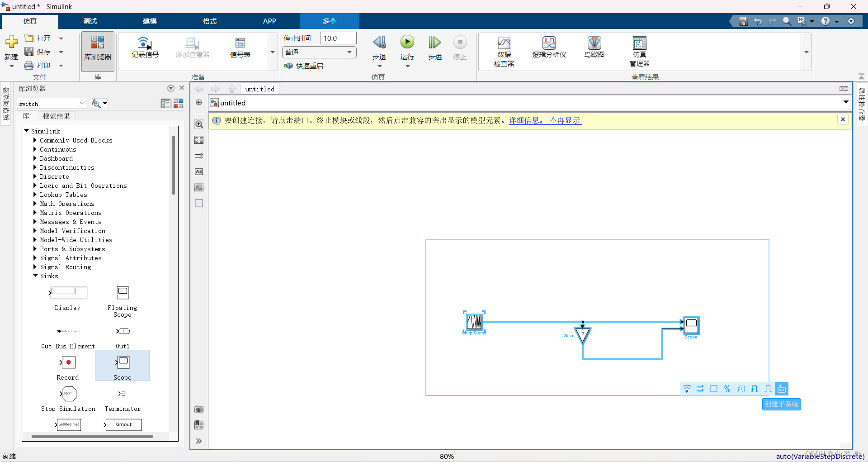Click the 详细信息 link in notification
This screenshot has height=462, width=868.
tap(526, 120)
